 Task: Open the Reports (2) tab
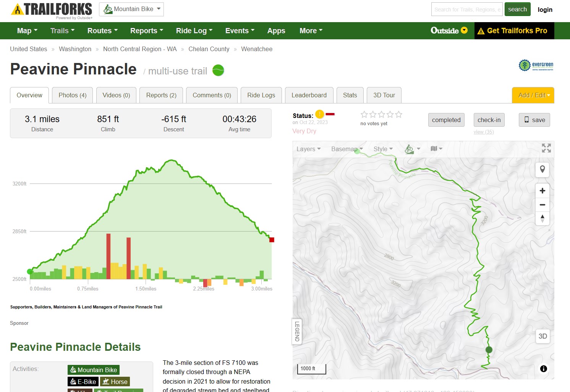(161, 95)
